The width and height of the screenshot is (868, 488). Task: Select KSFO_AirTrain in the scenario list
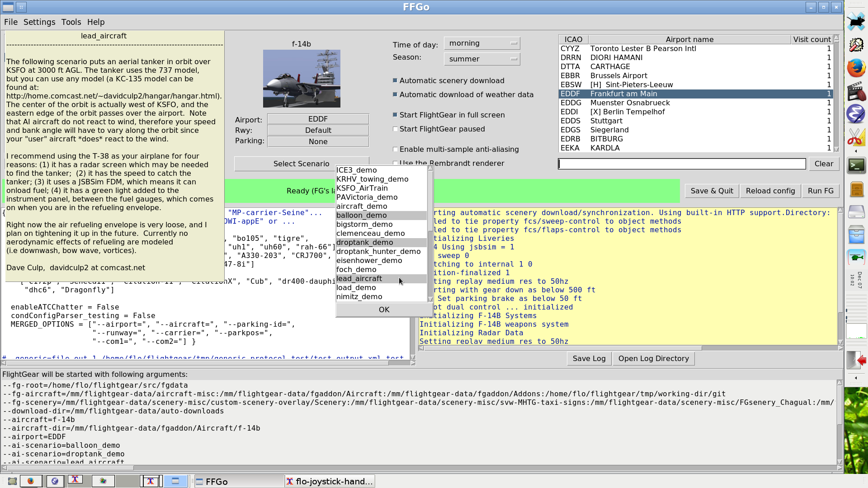coord(382,188)
